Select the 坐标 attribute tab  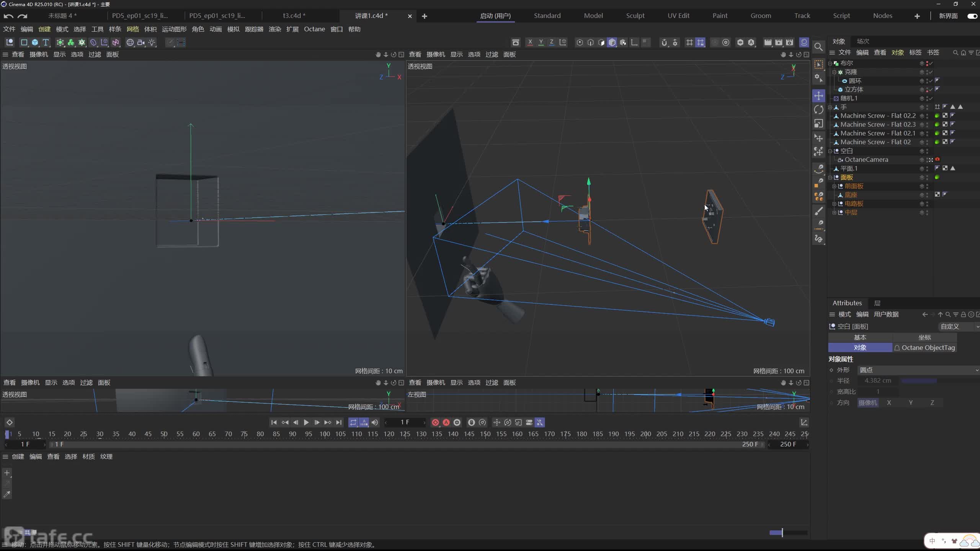tap(924, 337)
